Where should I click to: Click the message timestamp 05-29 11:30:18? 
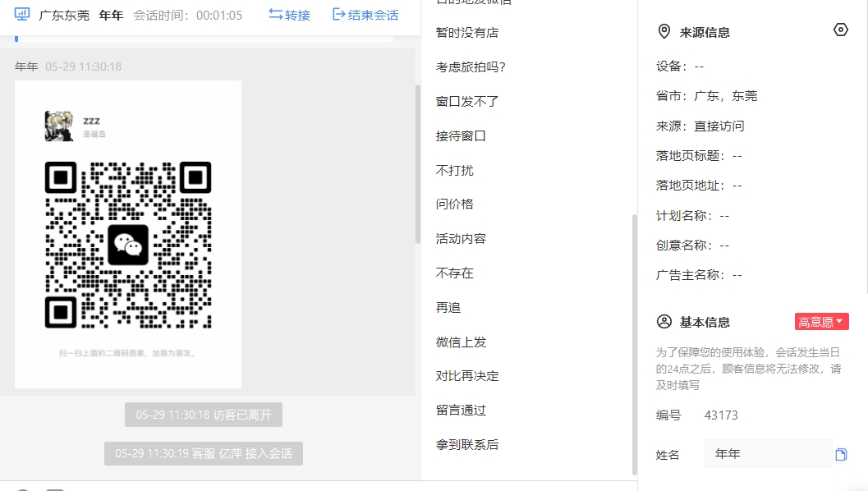click(84, 67)
